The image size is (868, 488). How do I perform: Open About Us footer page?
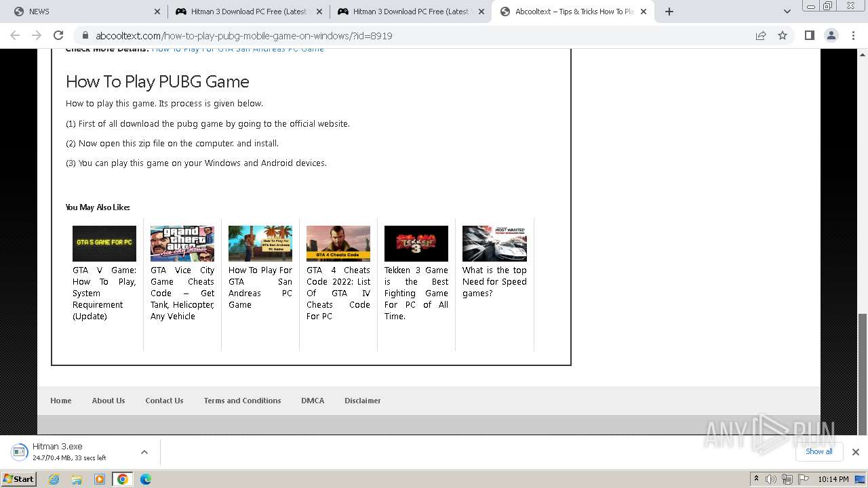(108, 401)
